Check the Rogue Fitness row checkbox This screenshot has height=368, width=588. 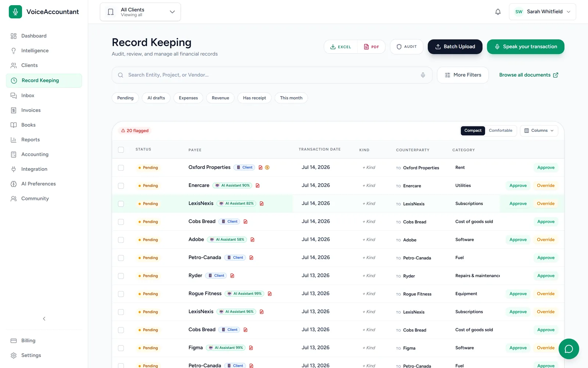(x=121, y=294)
